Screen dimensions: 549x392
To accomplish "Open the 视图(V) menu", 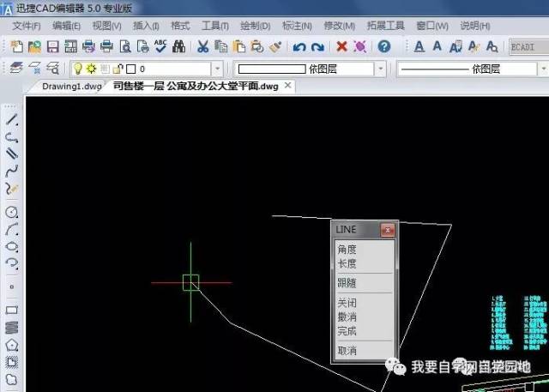I will tap(106, 26).
